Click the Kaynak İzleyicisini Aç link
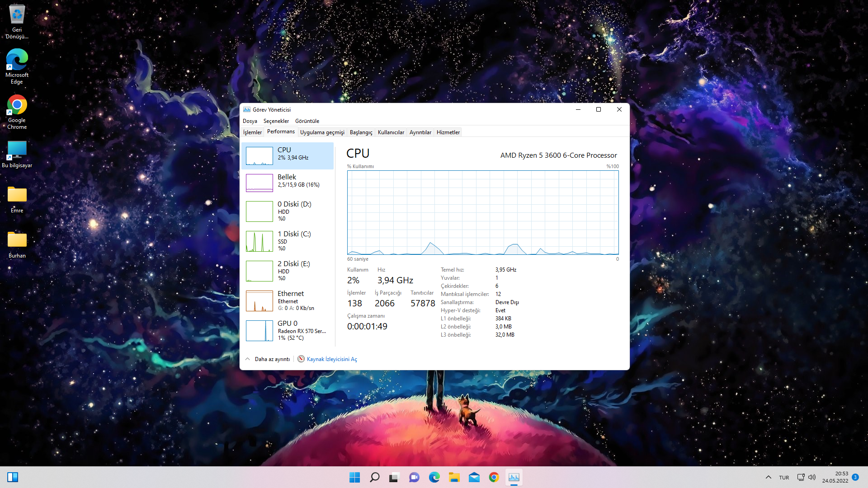The height and width of the screenshot is (488, 868). coord(331,359)
